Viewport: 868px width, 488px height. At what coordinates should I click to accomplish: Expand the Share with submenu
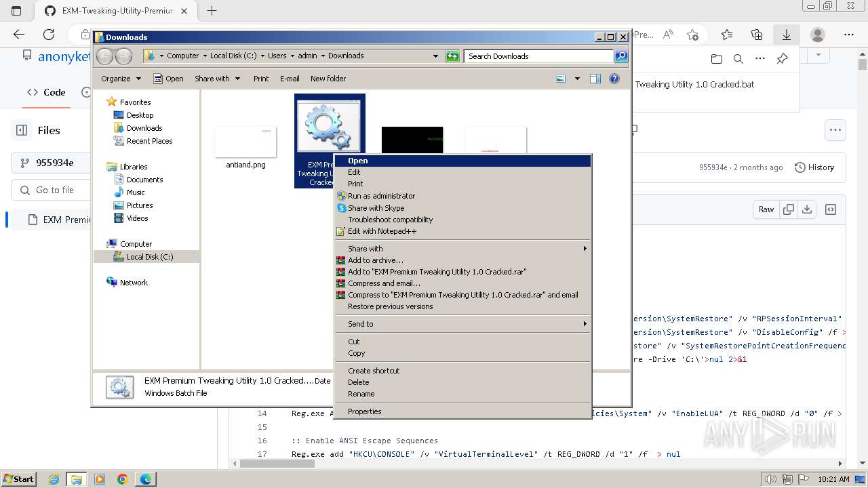(463, 249)
